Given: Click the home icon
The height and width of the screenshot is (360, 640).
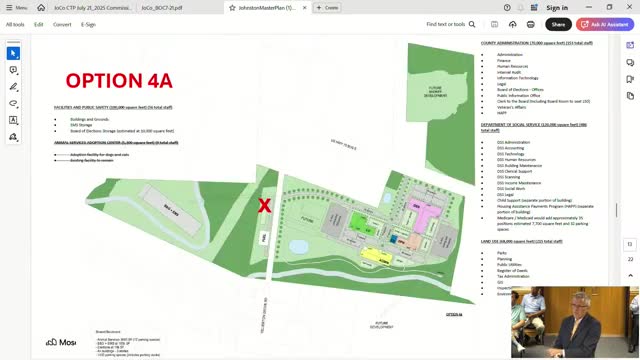Looking at the screenshot, I should coord(41,8).
